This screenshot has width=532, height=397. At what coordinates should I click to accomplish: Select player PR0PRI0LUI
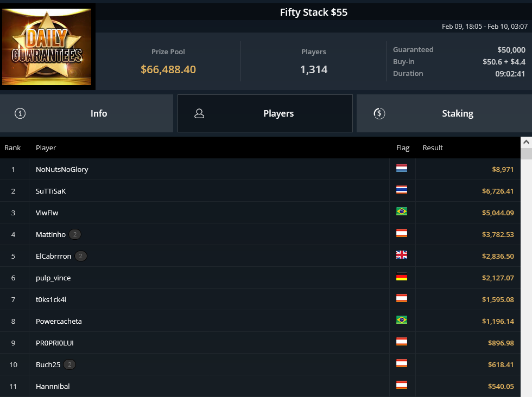(55, 343)
